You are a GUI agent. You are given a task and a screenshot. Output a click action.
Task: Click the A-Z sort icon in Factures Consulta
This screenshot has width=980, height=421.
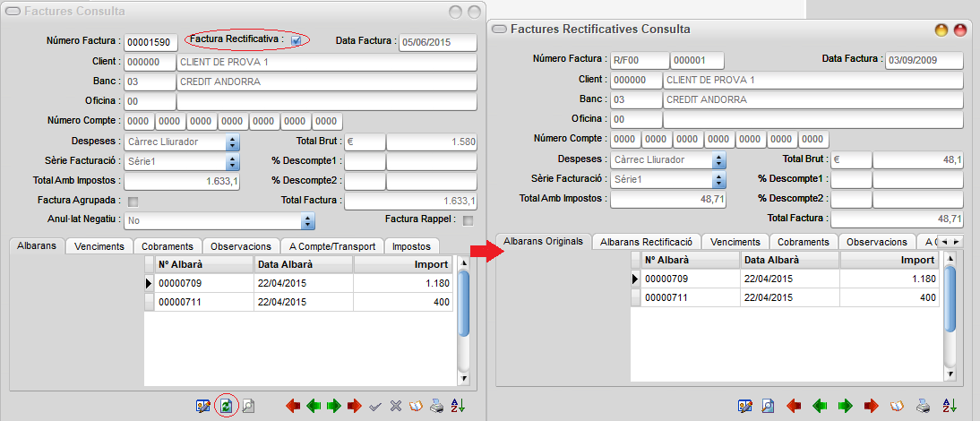click(458, 406)
